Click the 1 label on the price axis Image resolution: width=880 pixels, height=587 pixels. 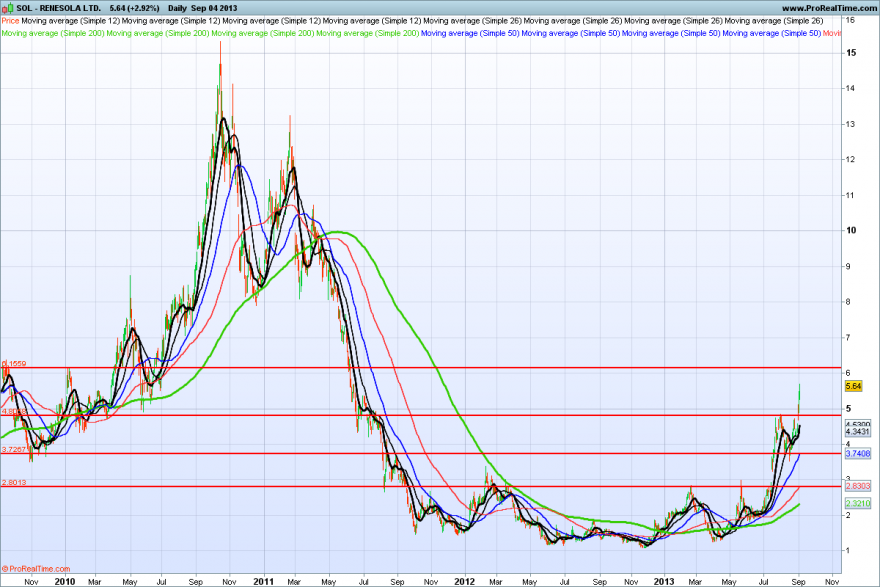(x=849, y=550)
